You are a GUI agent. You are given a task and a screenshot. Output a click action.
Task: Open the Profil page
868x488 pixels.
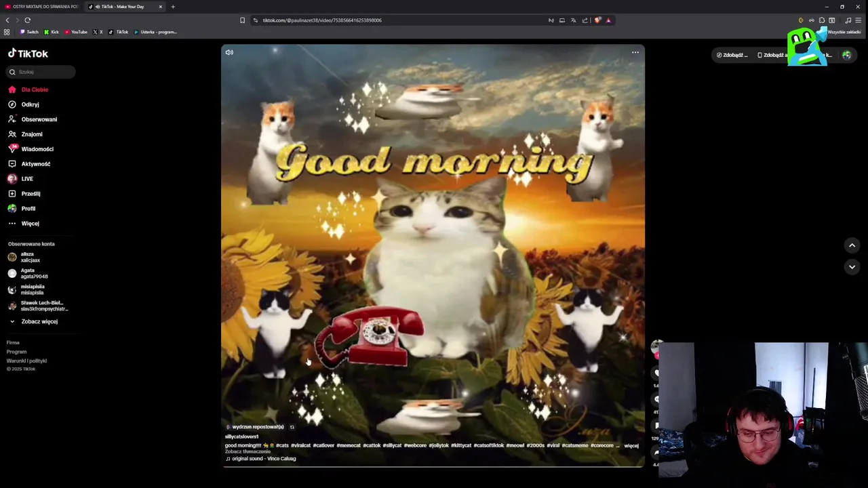[x=22, y=209]
